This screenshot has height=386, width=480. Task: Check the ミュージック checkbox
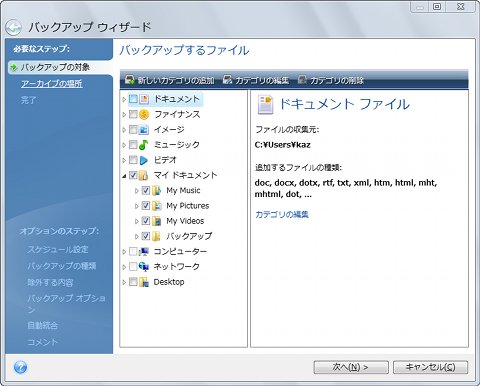[x=133, y=145]
